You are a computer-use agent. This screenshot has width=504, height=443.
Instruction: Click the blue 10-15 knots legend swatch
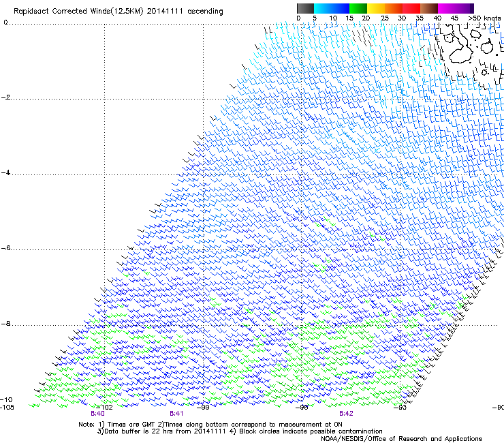click(341, 8)
